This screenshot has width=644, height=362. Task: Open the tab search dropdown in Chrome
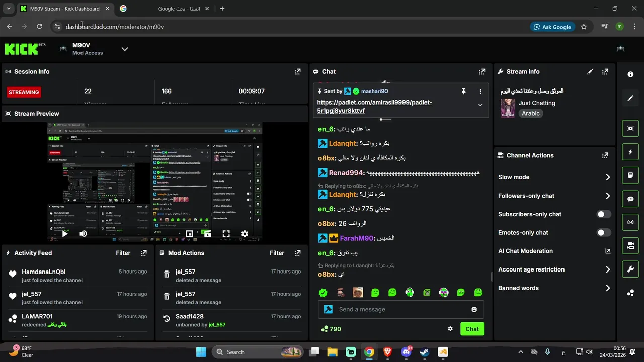coord(9,9)
